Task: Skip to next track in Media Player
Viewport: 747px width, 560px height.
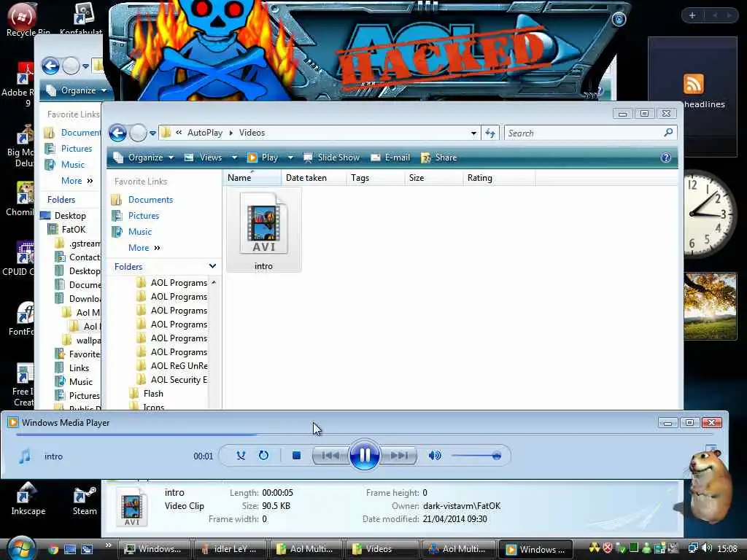Action: tap(399, 456)
